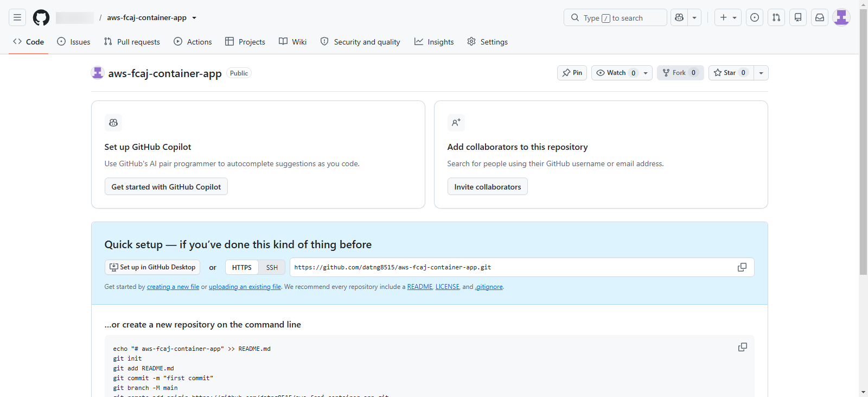Click Invite collaborators button
The image size is (868, 397).
pos(488,187)
